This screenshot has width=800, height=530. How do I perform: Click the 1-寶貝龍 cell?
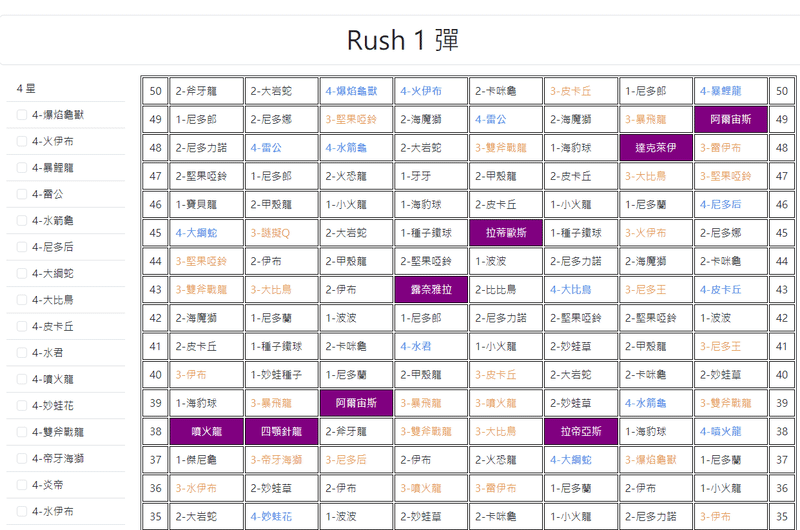(x=207, y=205)
